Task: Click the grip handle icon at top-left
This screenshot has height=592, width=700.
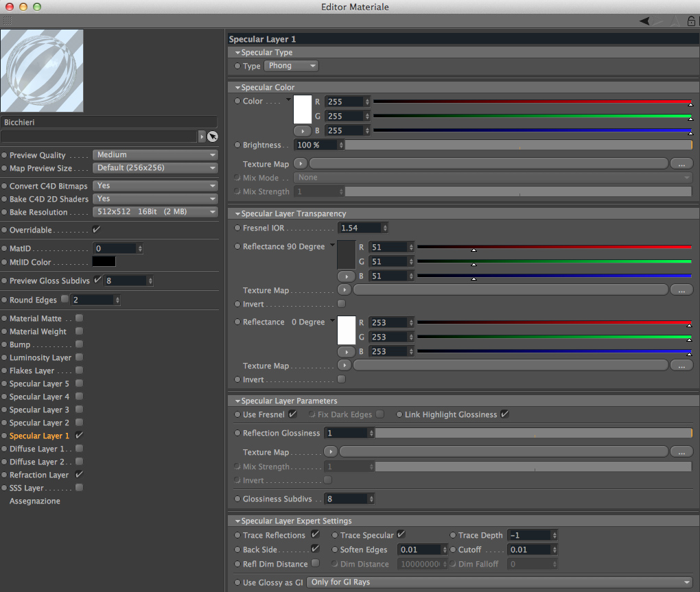Action: pyautogui.click(x=8, y=21)
